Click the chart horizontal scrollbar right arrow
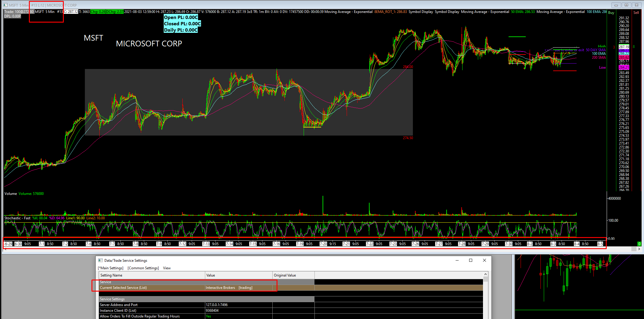The height and width of the screenshot is (319, 644). [639, 249]
